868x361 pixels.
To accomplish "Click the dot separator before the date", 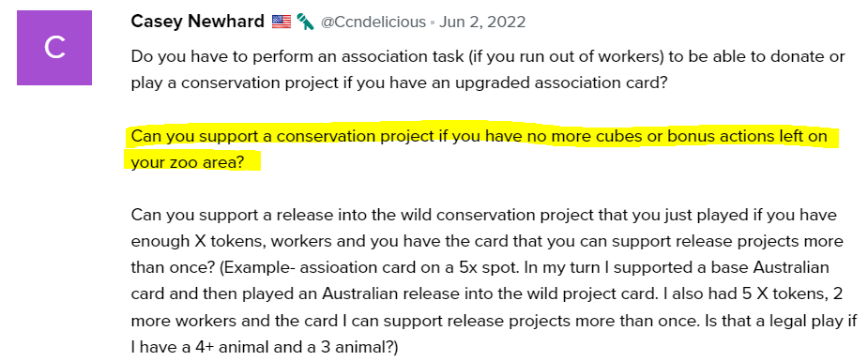I will [x=433, y=23].
